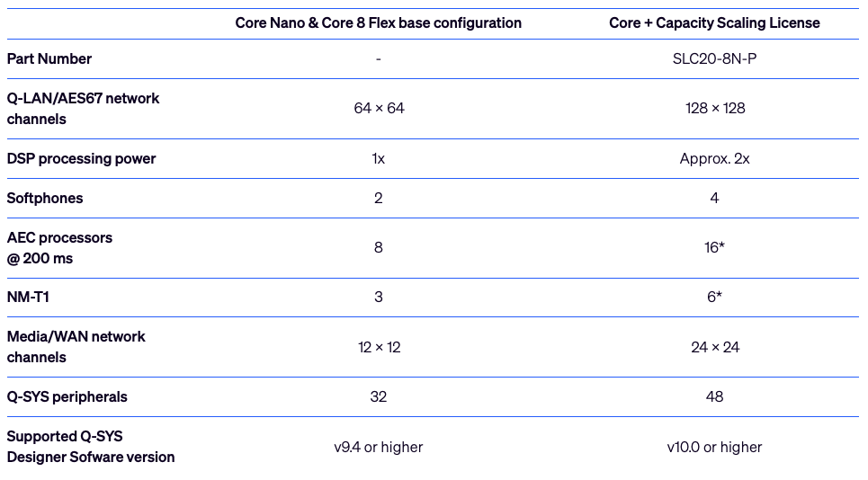This screenshot has width=868, height=480.
Task: Click the Q-LAN/AES67 network channels label
Action: pyautogui.click(x=83, y=109)
